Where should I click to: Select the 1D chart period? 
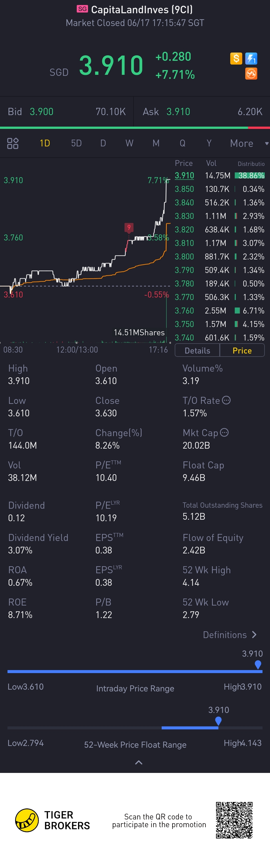[45, 143]
